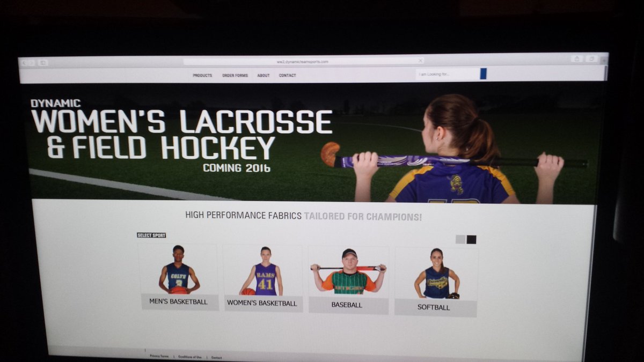Open the Baseball player image
Image resolution: width=644 pixels, height=362 pixels.
click(348, 271)
